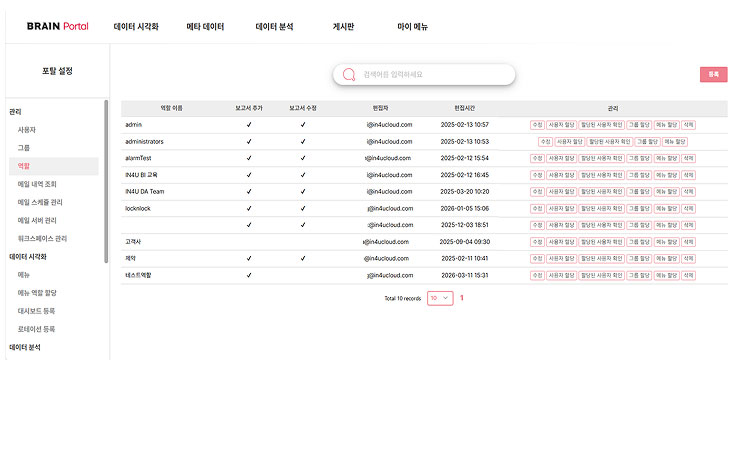Click the search magnifier icon
The image size is (740, 460).
coord(349,75)
